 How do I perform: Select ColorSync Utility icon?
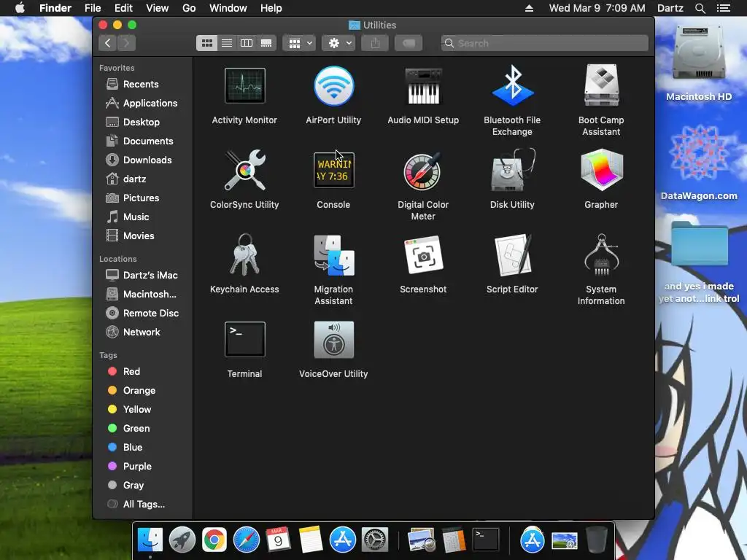(244, 170)
